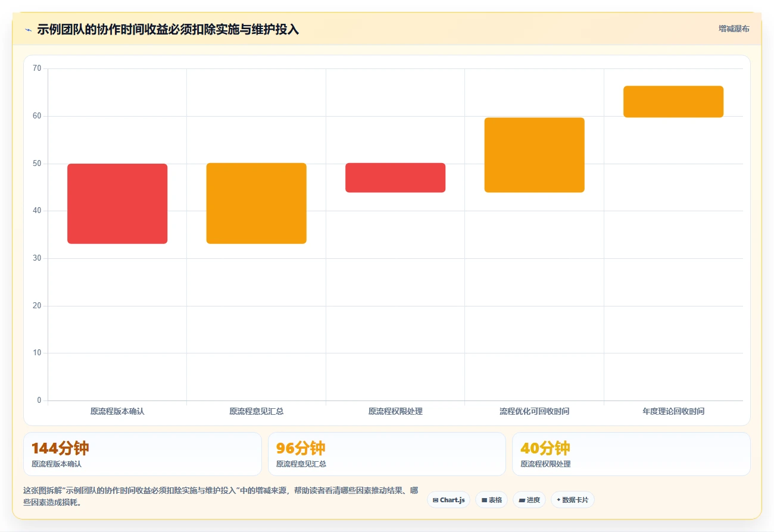Select the Chart.js tag chip
Image resolution: width=774 pixels, height=532 pixels.
click(448, 500)
